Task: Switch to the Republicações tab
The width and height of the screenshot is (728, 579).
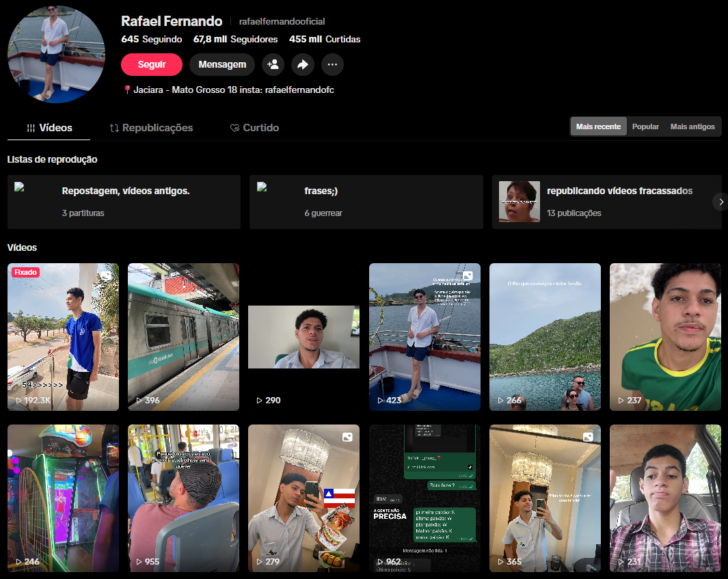Action: (151, 128)
